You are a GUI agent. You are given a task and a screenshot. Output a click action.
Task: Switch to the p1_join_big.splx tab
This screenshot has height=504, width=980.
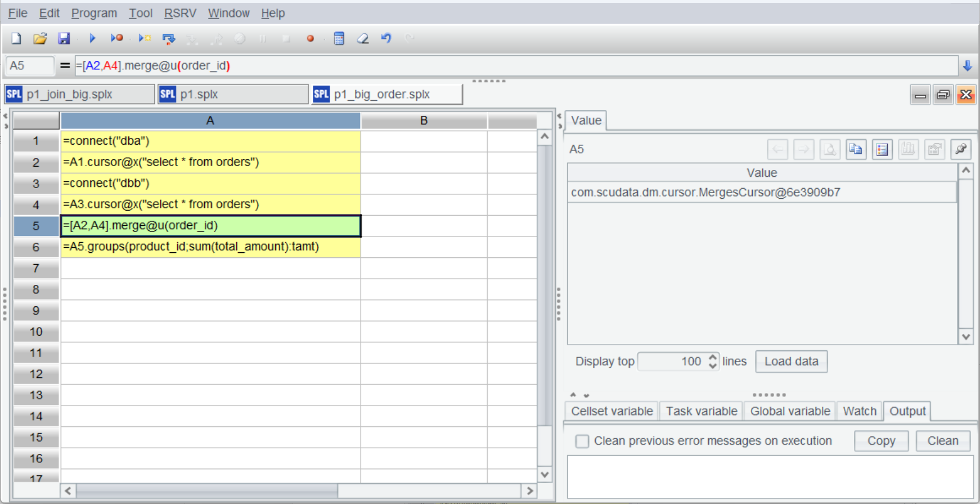(79, 94)
